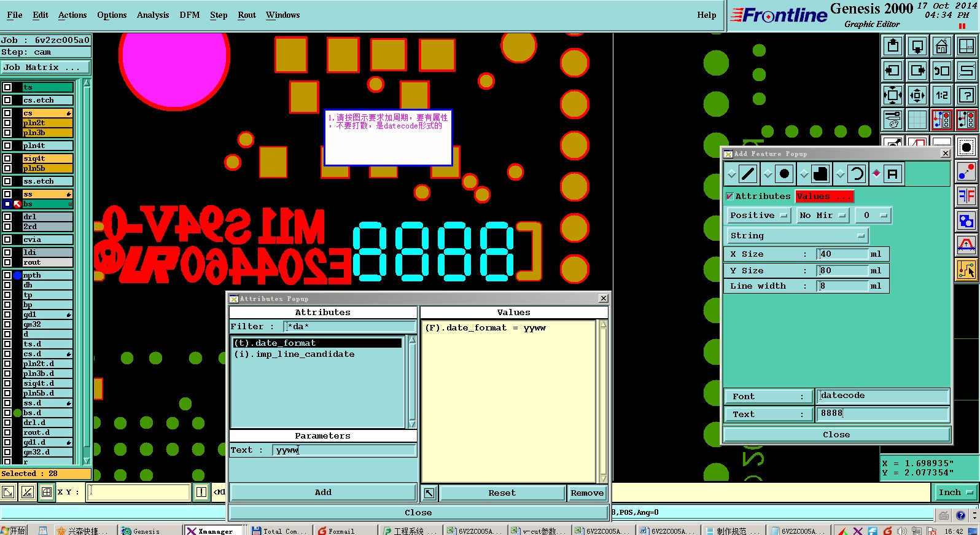Click the zoom-in expand arrows icon
980x535 pixels.
coord(893,95)
